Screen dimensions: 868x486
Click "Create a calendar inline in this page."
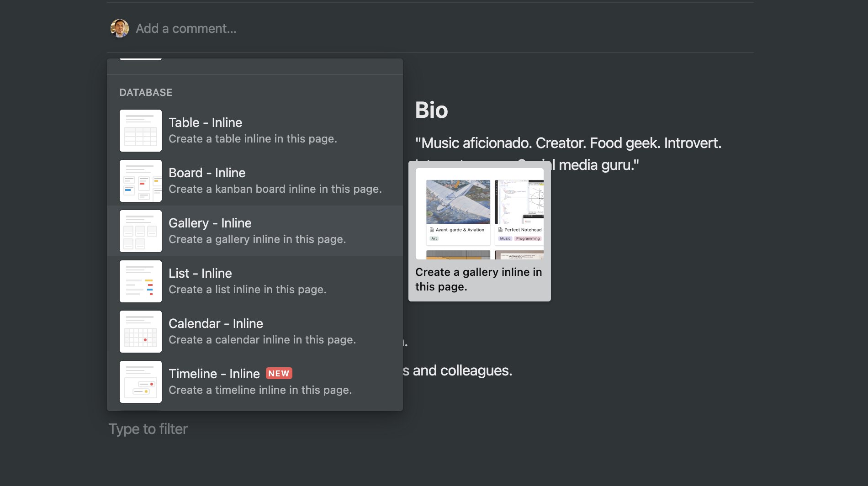262,340
